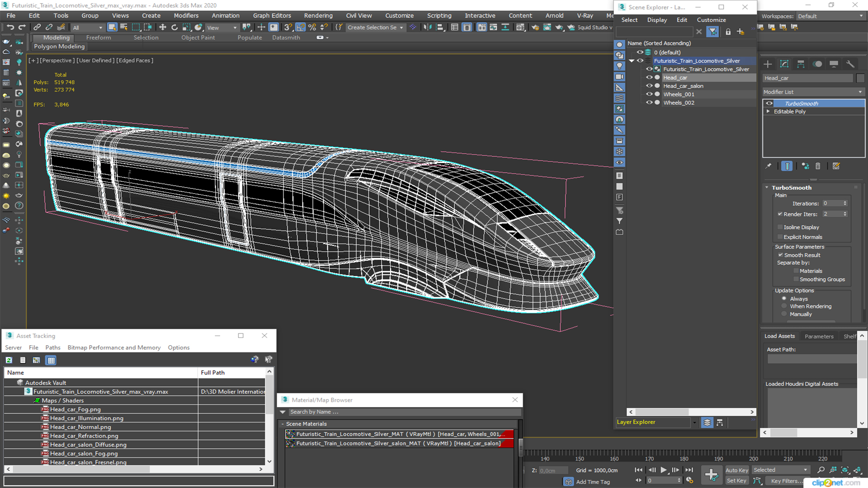Screen dimensions: 868x488
Task: Activate the Select and Rotate tool
Action: (x=175, y=28)
